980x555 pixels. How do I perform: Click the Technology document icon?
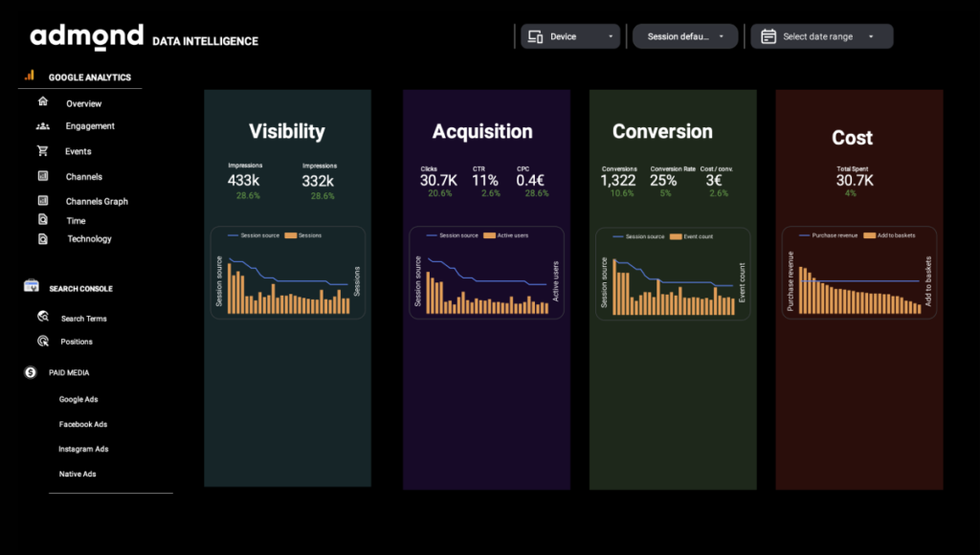click(x=43, y=238)
